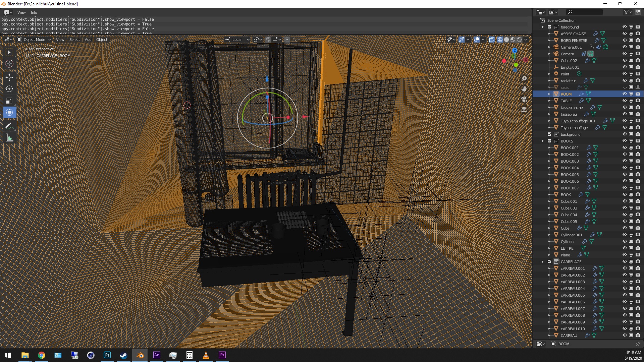The image size is (644, 362).
Task: Choose the Annotate pencil tool
Action: coord(9,126)
